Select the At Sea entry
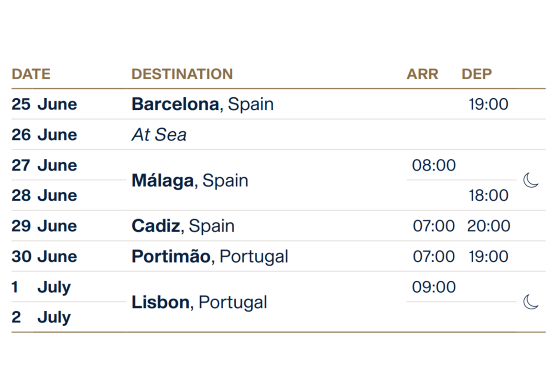The image size is (553, 392). 159,135
